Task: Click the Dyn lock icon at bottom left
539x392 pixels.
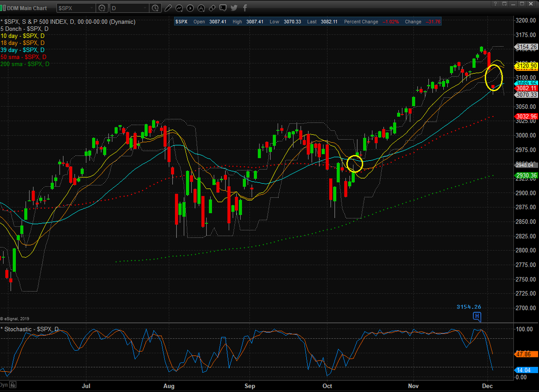Action: (13, 384)
